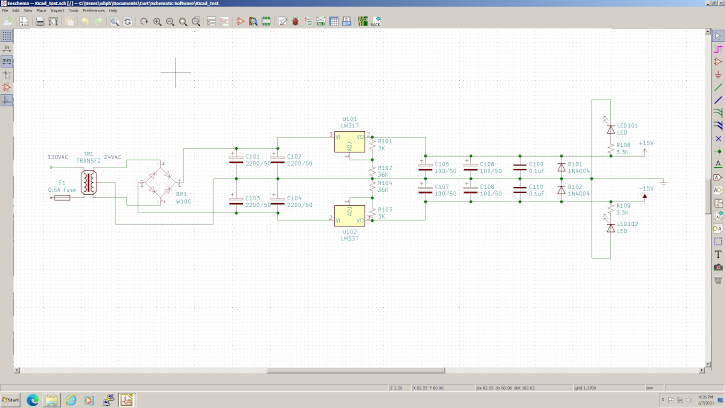Open the Preferences menu
Screen dimensions: 725x408
[x=93, y=10]
